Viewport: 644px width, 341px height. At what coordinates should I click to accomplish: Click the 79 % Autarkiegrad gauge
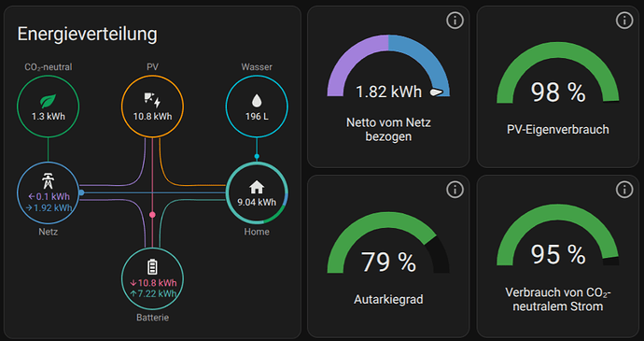coord(388,242)
